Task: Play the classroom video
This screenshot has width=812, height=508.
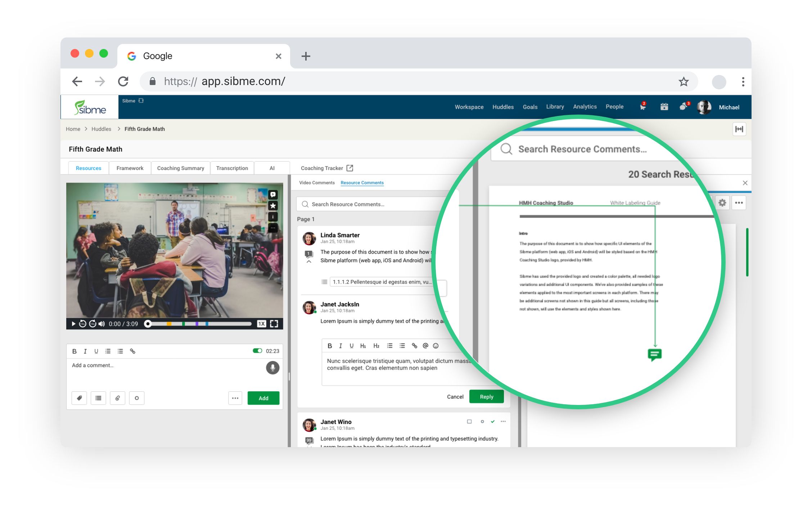Action: click(73, 324)
